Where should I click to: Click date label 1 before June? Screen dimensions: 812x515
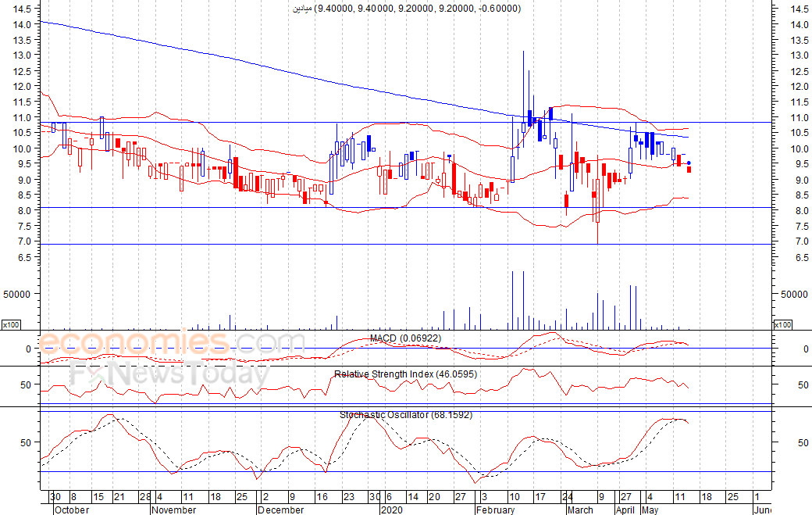(757, 497)
